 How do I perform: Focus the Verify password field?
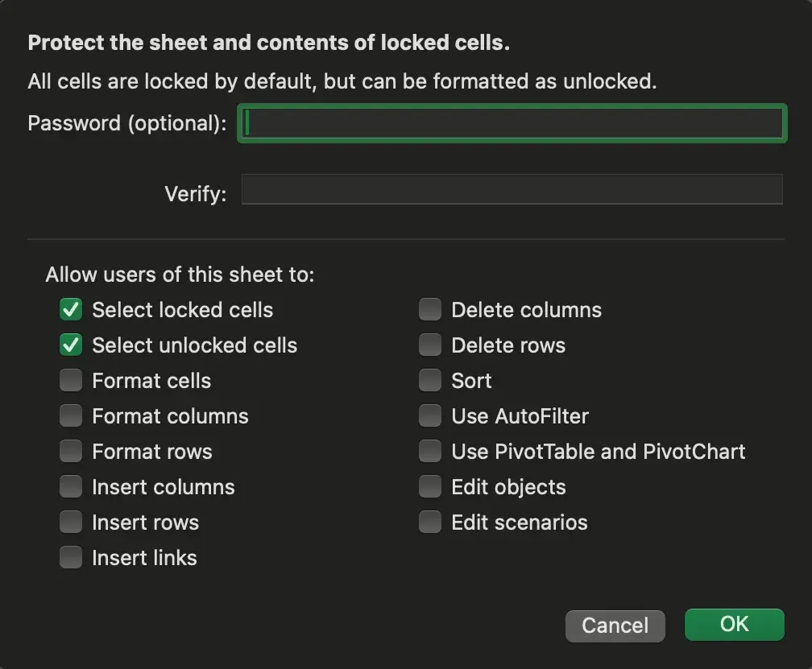click(x=512, y=189)
